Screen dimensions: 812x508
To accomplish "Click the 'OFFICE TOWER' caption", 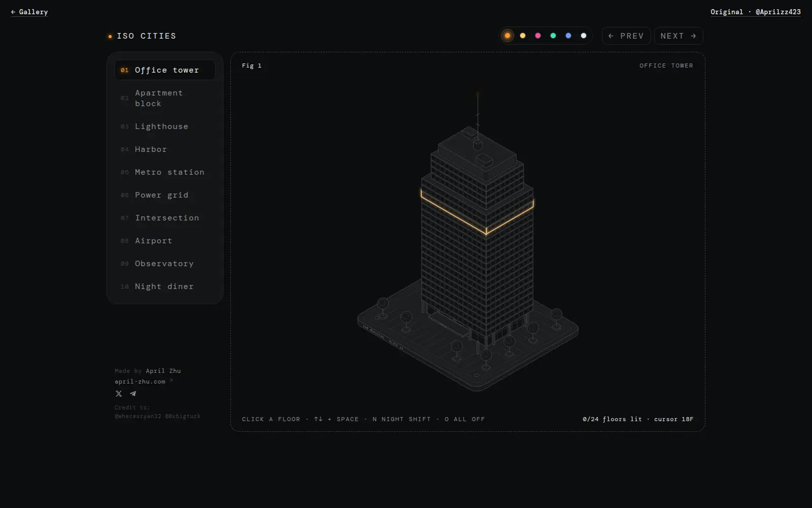I will tap(666, 66).
